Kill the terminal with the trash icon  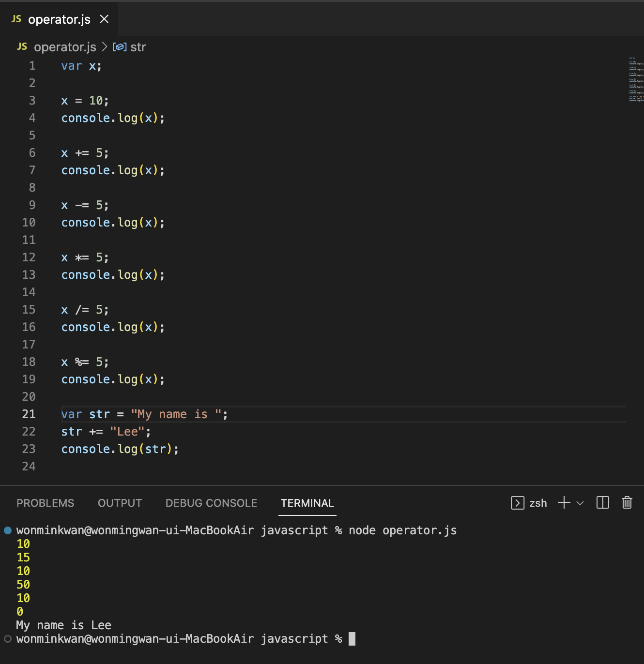click(x=627, y=502)
